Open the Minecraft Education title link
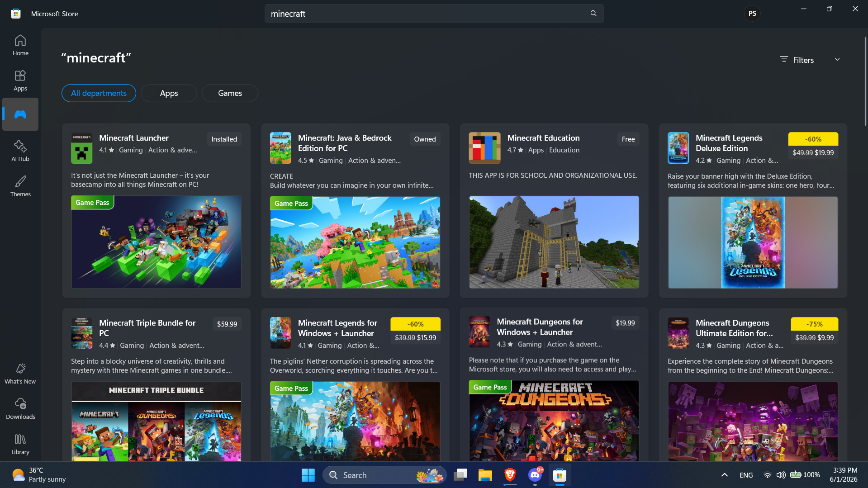The image size is (868, 488). pyautogui.click(x=543, y=138)
